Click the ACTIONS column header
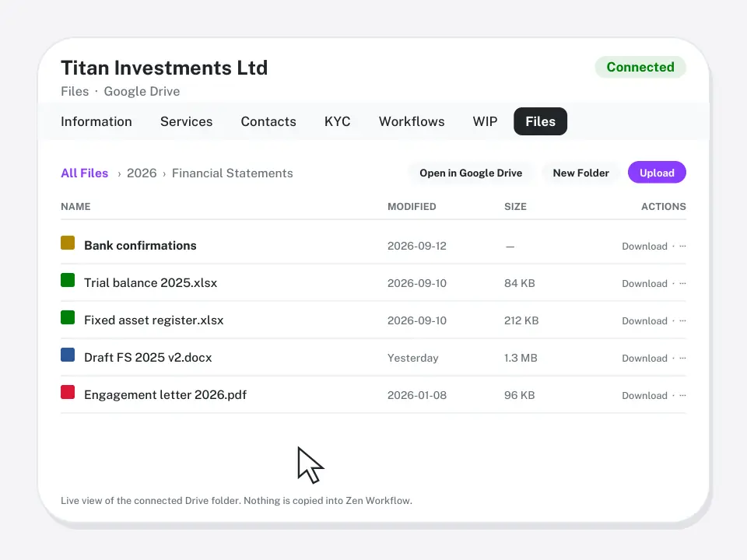The image size is (747, 560). click(x=664, y=207)
